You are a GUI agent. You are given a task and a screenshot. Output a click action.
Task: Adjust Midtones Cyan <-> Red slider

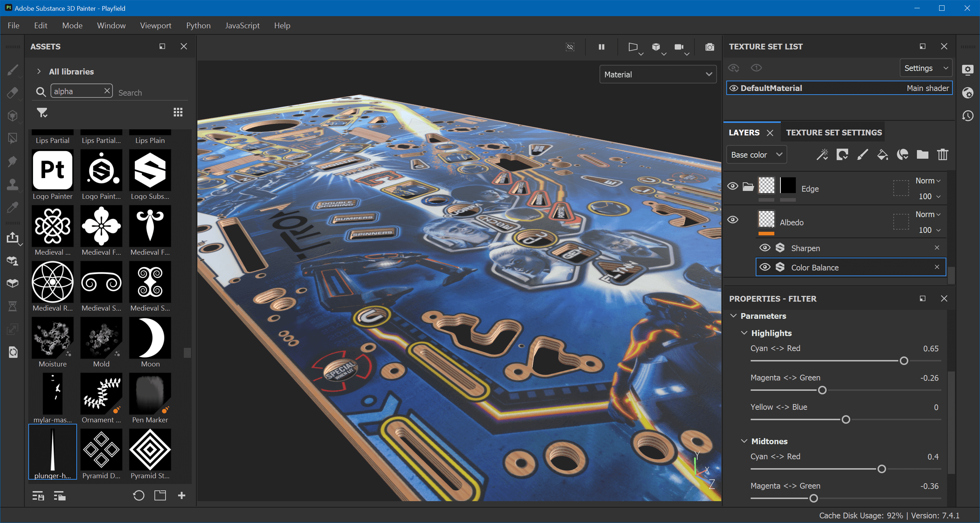click(x=845, y=469)
